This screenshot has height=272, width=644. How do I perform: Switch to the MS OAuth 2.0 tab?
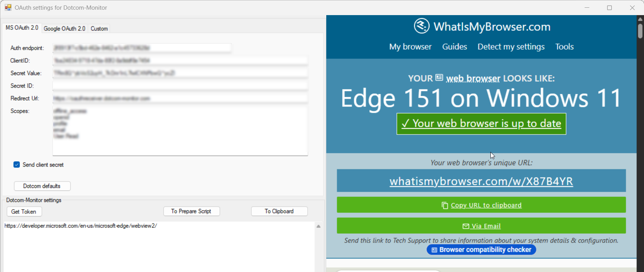click(x=22, y=28)
